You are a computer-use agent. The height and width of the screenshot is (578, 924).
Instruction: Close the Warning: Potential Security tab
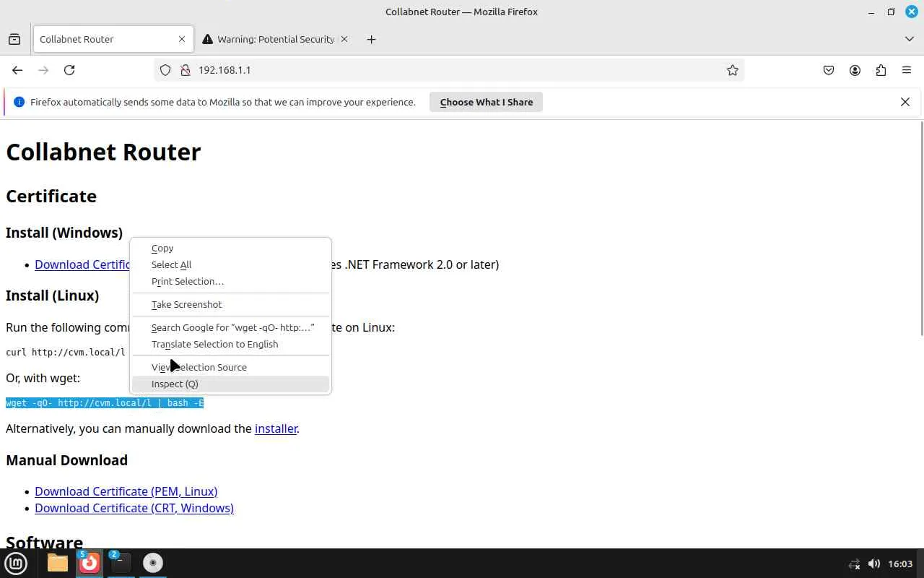(x=344, y=39)
